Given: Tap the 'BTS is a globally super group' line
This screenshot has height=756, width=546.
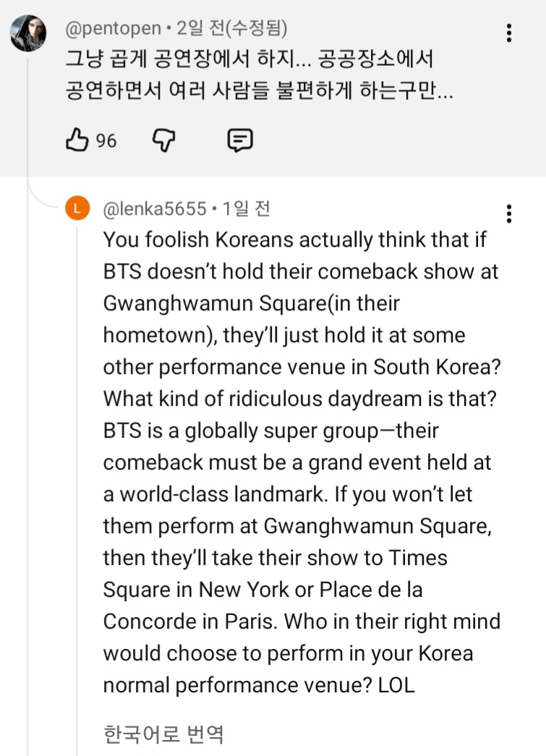Looking at the screenshot, I should [270, 431].
